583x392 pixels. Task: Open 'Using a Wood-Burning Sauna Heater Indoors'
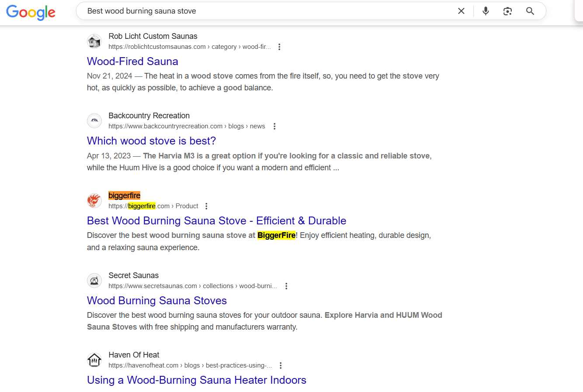pos(196,380)
